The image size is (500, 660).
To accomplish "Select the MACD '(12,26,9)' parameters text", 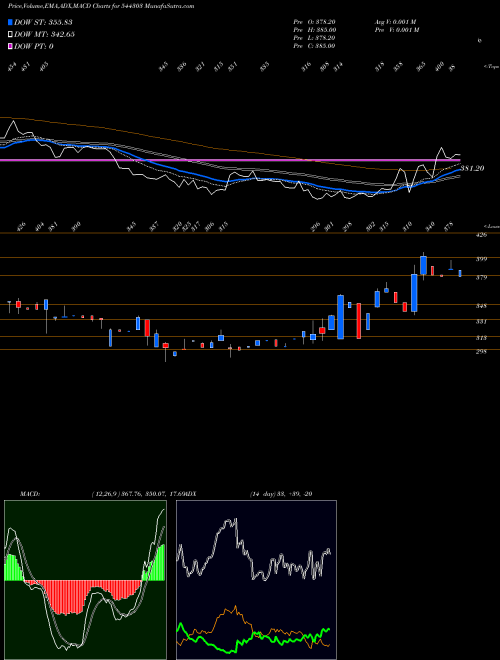I will [105, 494].
